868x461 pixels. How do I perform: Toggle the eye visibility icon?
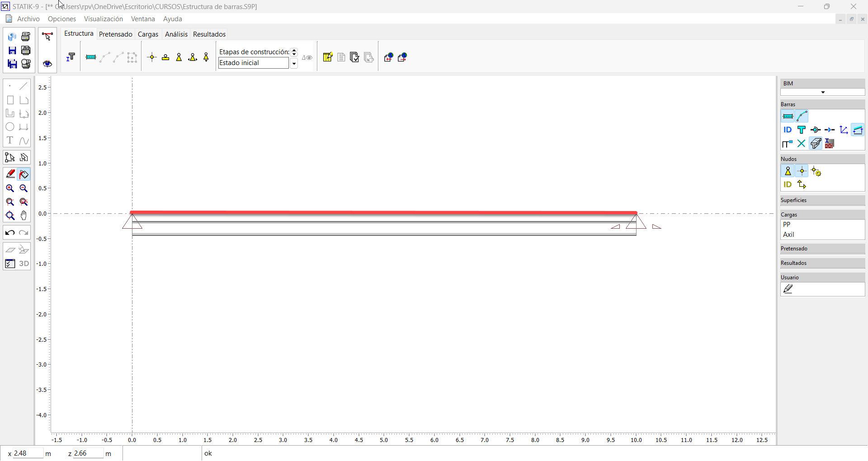pos(47,64)
